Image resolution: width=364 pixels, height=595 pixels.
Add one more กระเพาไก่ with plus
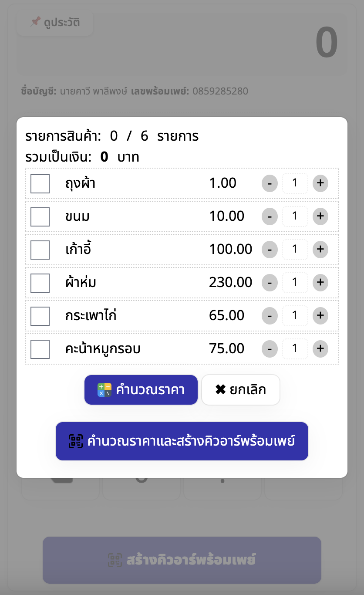pos(320,315)
